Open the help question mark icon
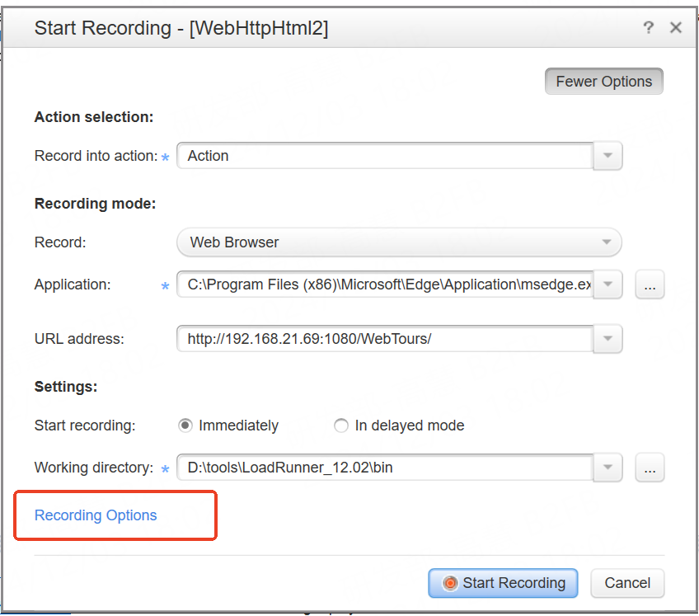Screen dimensions: 699x616 pyautogui.click(x=648, y=28)
